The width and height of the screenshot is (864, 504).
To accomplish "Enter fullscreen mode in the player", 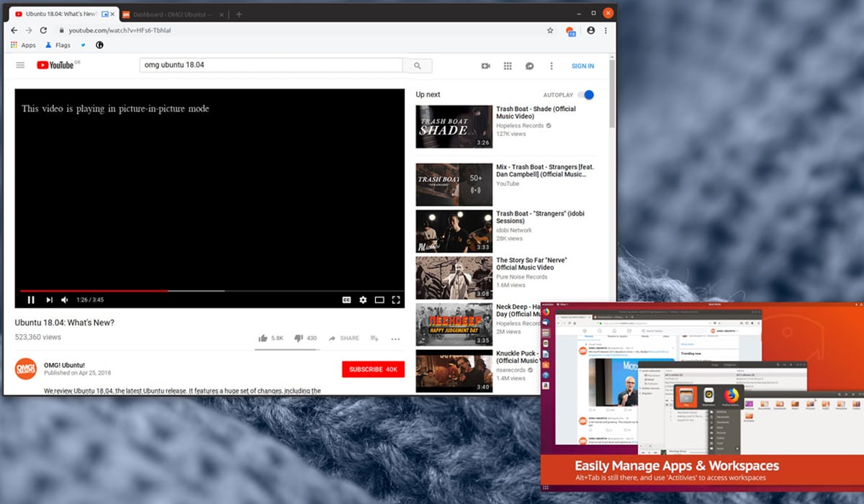I will [397, 300].
